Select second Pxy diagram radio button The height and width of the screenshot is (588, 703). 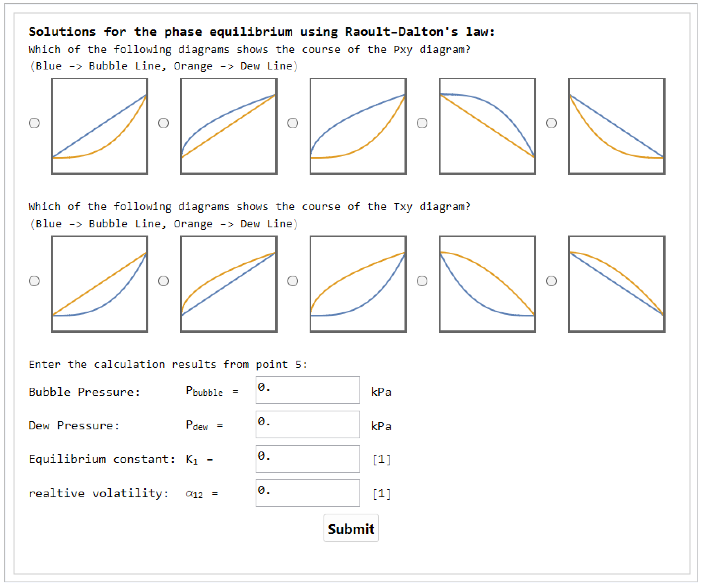coord(163,123)
